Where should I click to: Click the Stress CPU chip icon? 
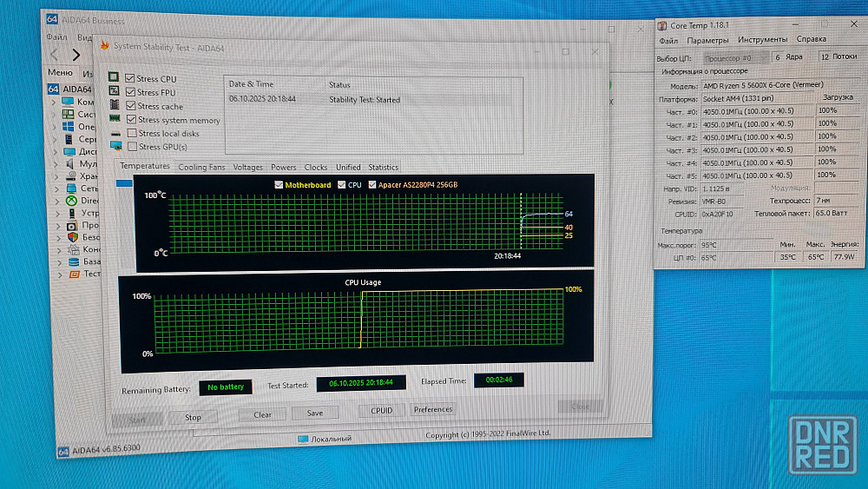pos(113,77)
